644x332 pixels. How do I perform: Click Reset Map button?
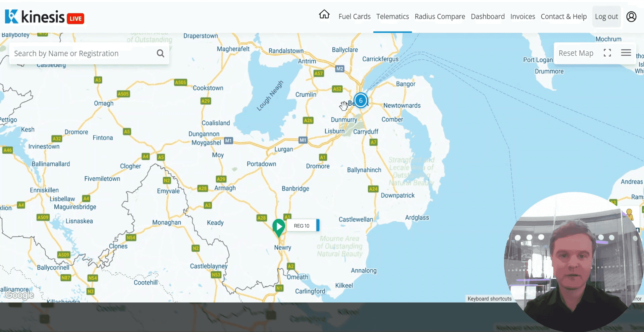point(576,53)
